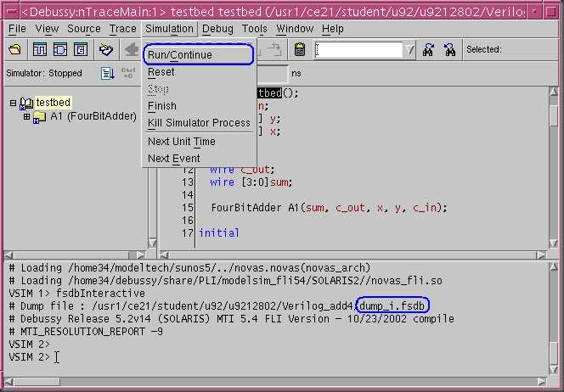Open the Debug menu

click(x=217, y=28)
